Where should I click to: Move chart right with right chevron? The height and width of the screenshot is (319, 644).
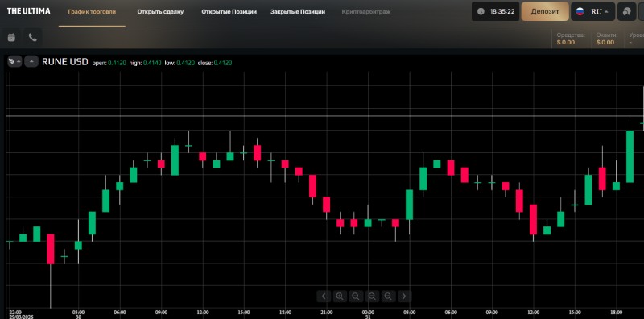tap(404, 296)
